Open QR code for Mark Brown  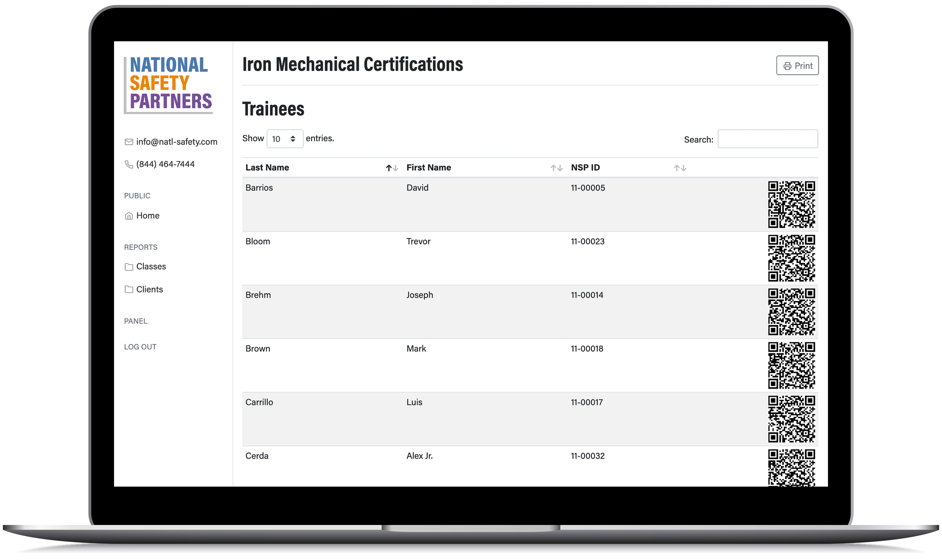[791, 365]
